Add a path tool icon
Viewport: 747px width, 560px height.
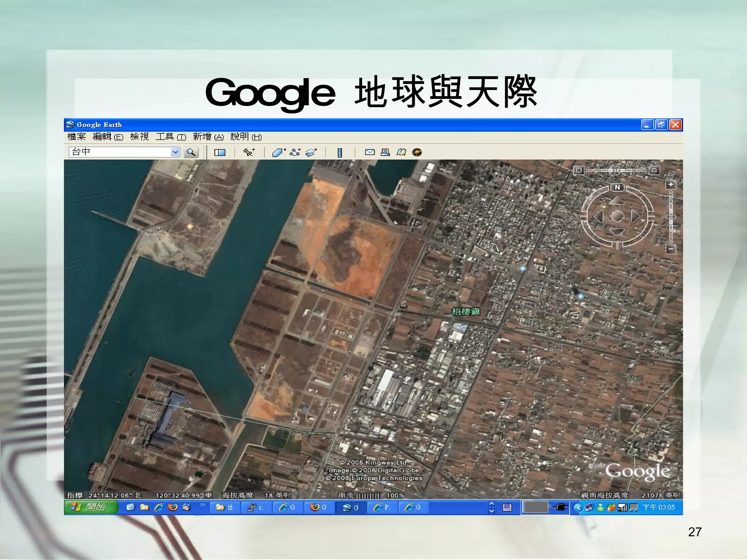(295, 152)
